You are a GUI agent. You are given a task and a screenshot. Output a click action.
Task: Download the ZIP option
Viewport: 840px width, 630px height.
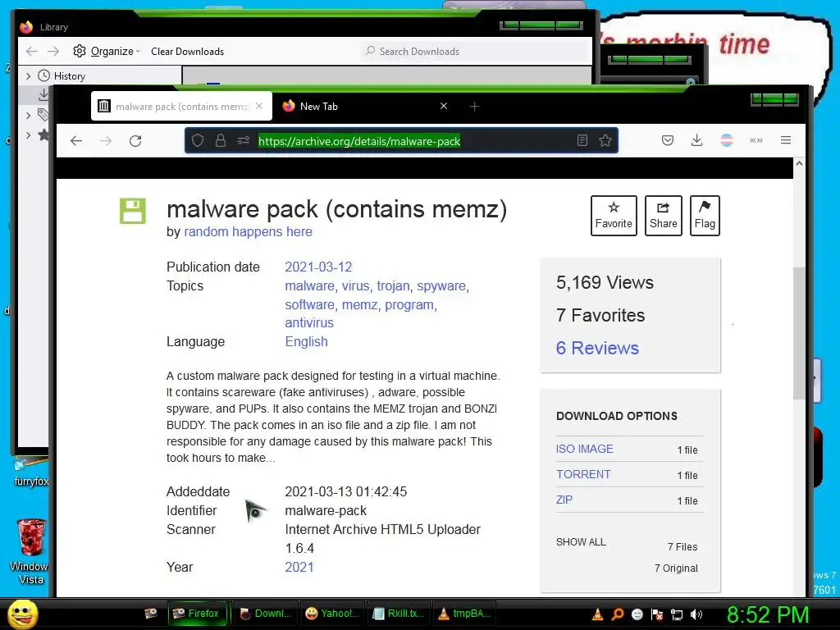click(x=564, y=500)
